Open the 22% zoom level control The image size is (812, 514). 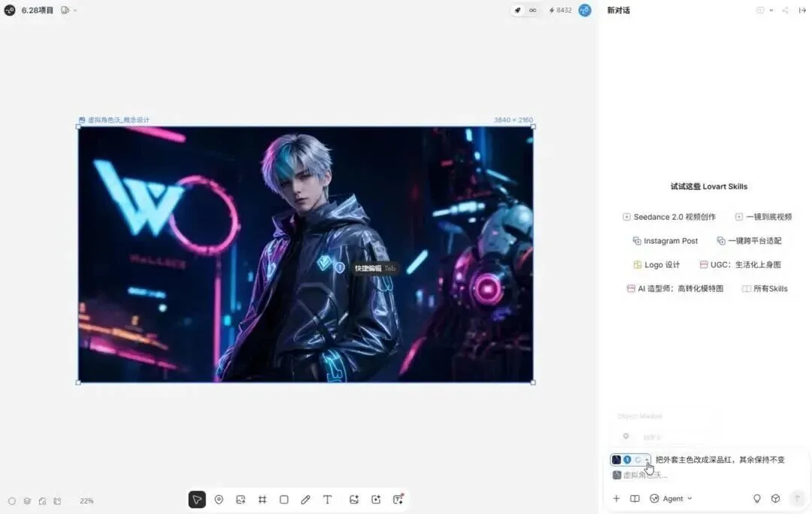[x=86, y=501]
